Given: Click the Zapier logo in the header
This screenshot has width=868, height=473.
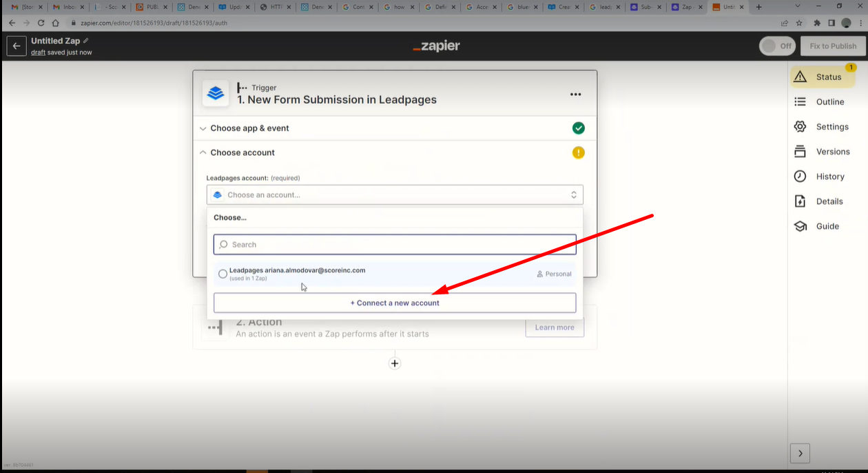Looking at the screenshot, I should (436, 46).
